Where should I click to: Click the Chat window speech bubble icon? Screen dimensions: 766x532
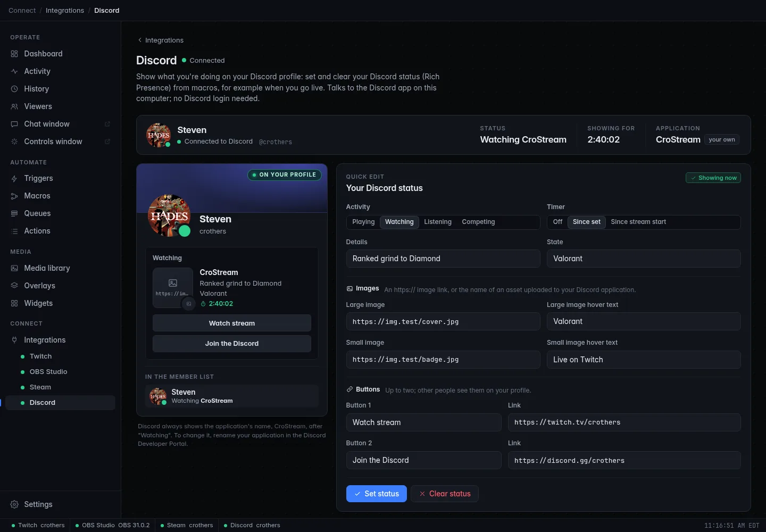pyautogui.click(x=14, y=124)
